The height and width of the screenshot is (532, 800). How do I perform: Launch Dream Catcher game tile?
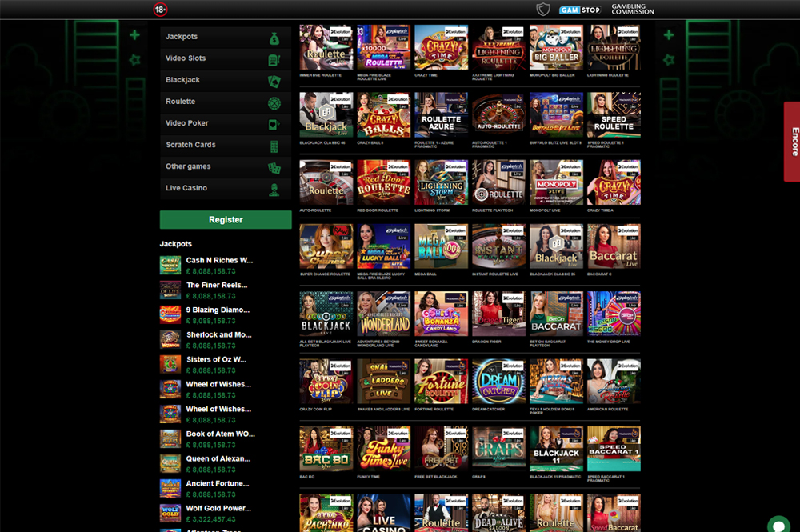(498, 382)
